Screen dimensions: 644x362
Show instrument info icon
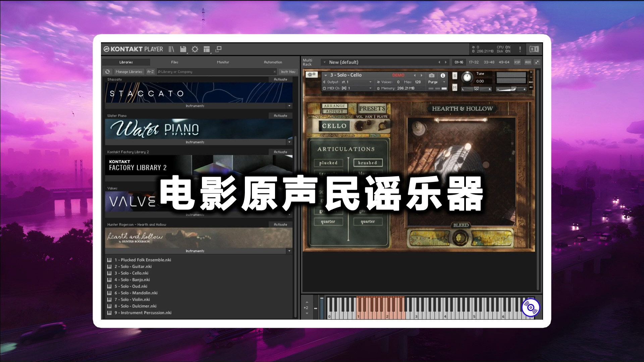coord(443,75)
